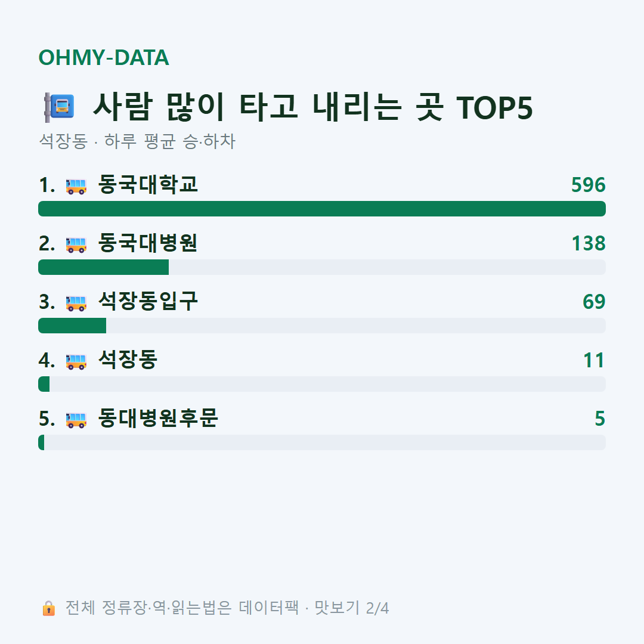Click the 596 count value
This screenshot has height=644, width=644.
[x=588, y=185]
